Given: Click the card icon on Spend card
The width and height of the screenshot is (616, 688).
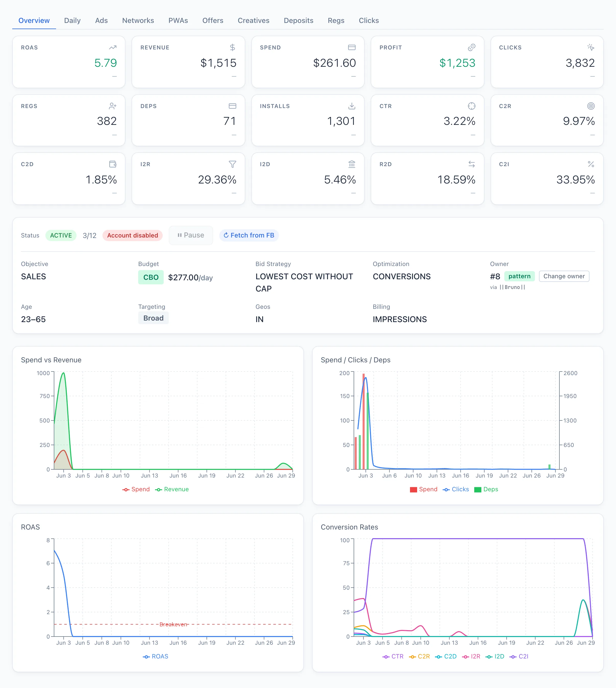Looking at the screenshot, I should [x=352, y=47].
